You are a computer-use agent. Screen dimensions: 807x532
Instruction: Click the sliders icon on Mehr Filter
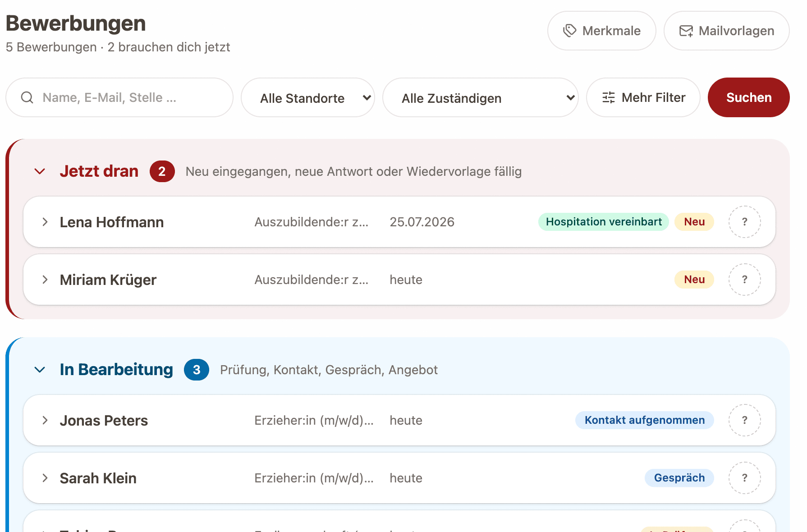coord(609,97)
